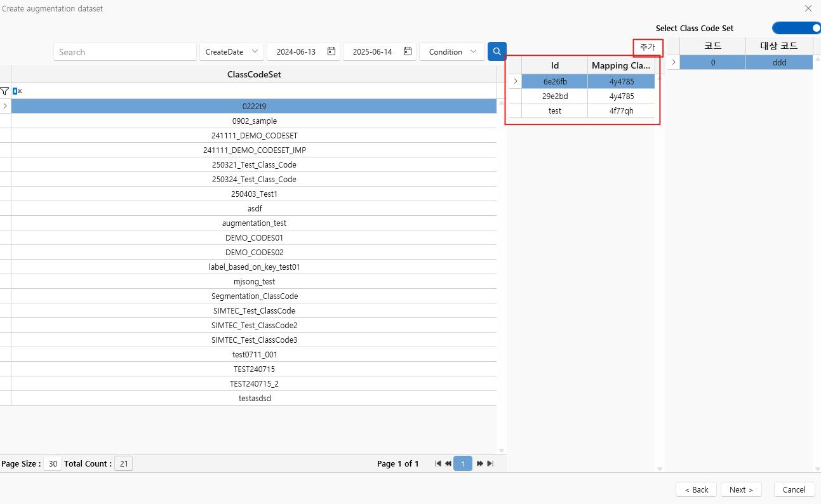Image resolution: width=821 pixels, height=504 pixels.
Task: Expand the 6e26fb mapping row
Action: coord(515,81)
